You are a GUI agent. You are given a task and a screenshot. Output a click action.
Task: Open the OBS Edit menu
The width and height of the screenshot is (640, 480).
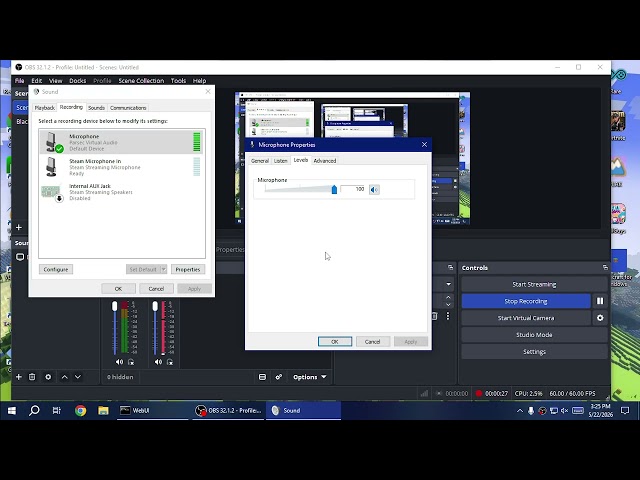37,80
